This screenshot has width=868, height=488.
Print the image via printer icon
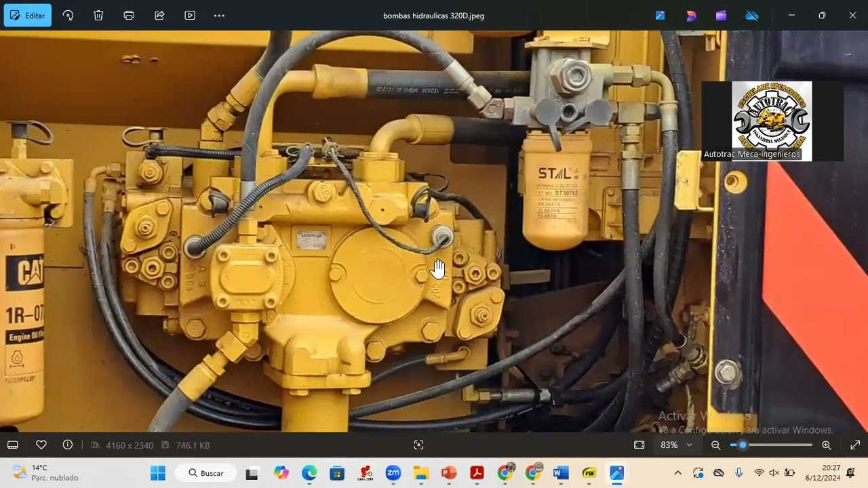[129, 16]
